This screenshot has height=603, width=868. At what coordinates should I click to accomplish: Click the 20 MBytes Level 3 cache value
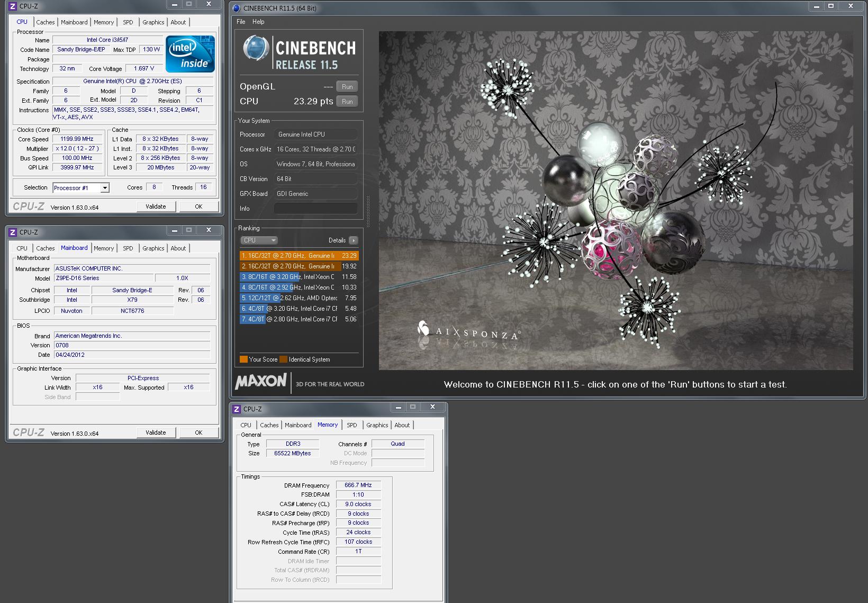point(161,167)
